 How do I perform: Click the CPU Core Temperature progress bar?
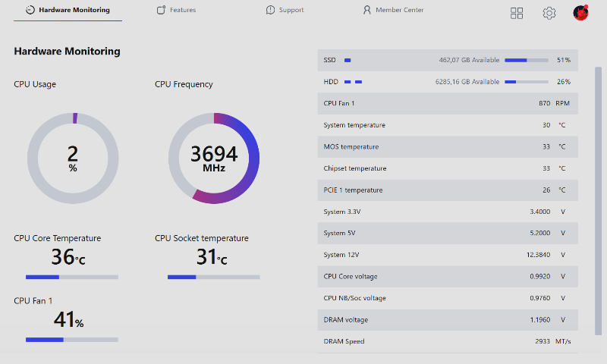point(72,278)
